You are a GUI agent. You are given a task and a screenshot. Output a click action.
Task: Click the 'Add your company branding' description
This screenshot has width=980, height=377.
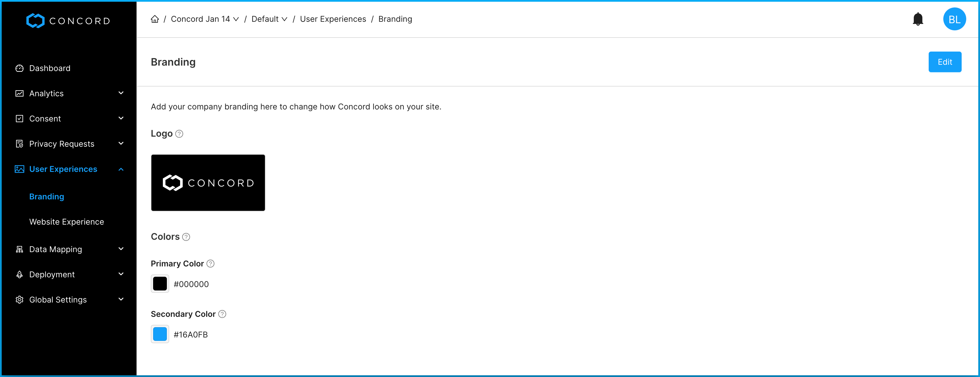[296, 107]
